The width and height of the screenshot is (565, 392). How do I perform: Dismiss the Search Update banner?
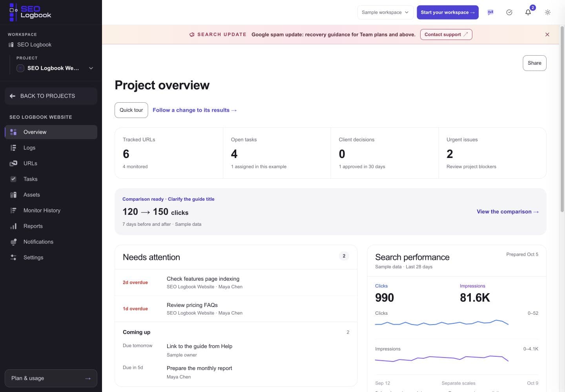(547, 34)
